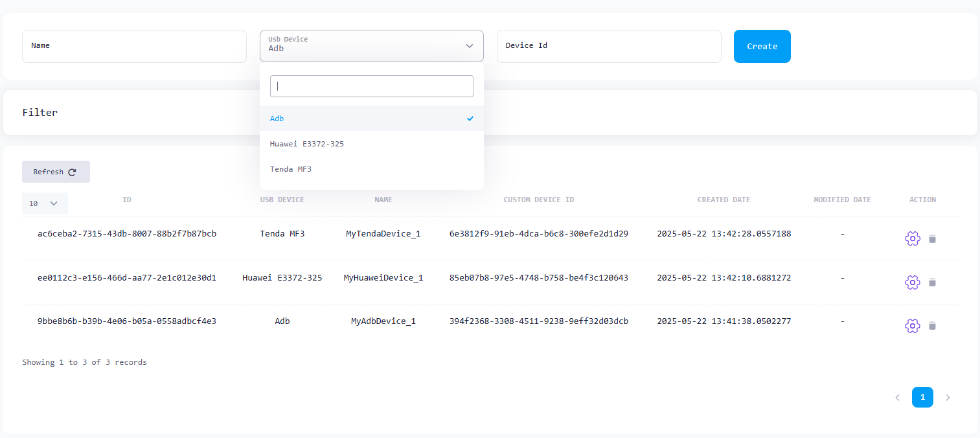Sort by CUSTOM DEVICE ID column header
The image size is (980, 438).
(539, 200)
